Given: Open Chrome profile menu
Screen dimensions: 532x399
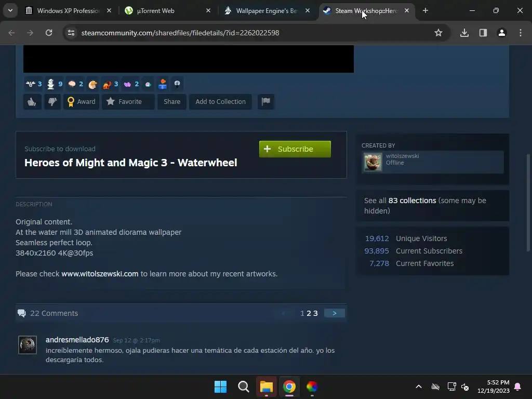Looking at the screenshot, I should pyautogui.click(x=502, y=33).
